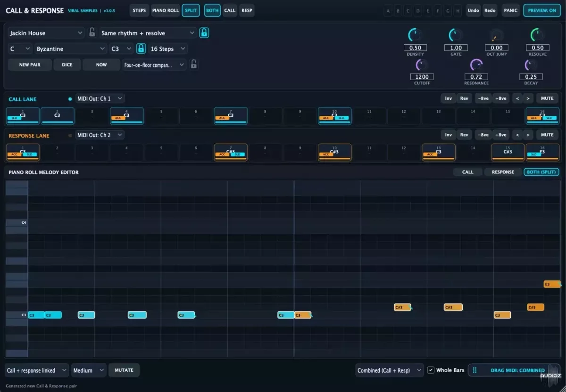The image size is (566, 392).
Task: Switch to the STEPS view tab
Action: point(139,10)
